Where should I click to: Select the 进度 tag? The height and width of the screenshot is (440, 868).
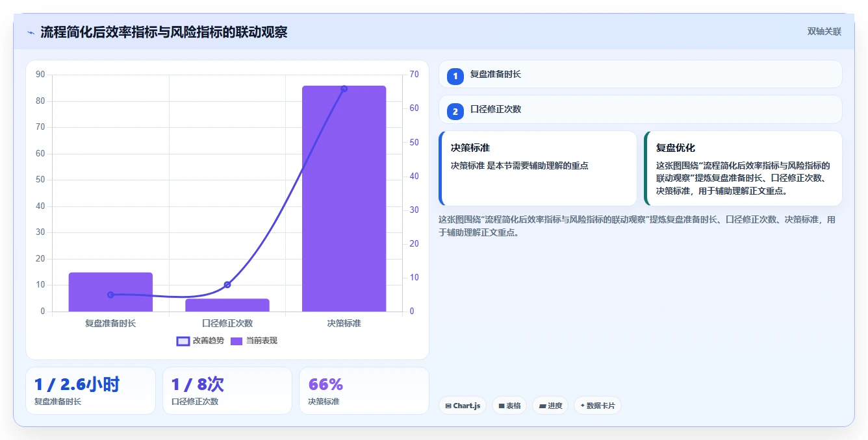[x=550, y=406]
